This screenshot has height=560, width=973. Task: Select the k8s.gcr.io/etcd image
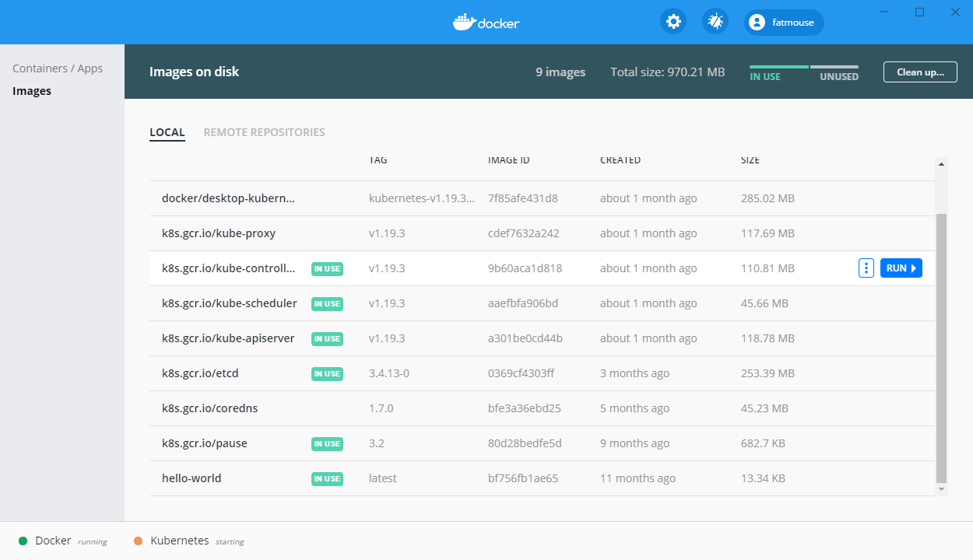pyautogui.click(x=542, y=373)
